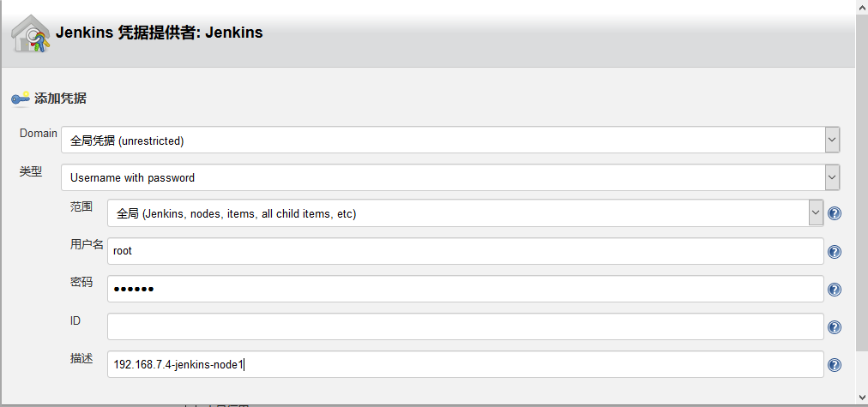This screenshot has width=868, height=407.
Task: Click the scrollbar up arrow
Action: point(861,7)
